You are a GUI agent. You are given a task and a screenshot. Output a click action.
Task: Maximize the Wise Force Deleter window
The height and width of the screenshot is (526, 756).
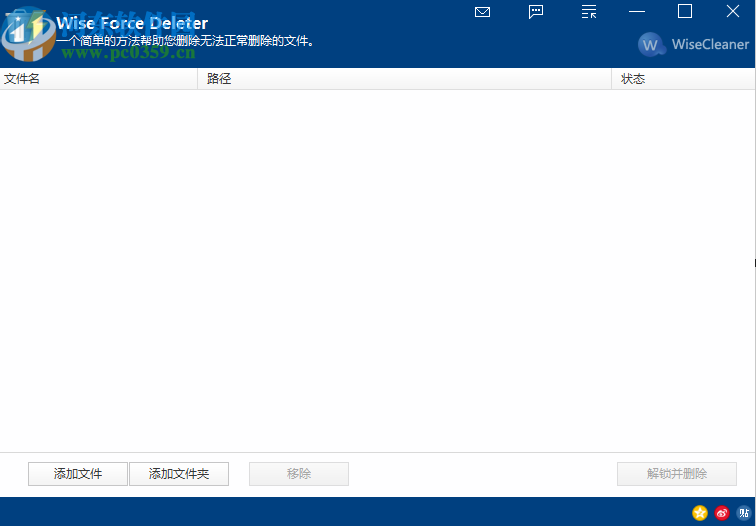click(x=685, y=11)
